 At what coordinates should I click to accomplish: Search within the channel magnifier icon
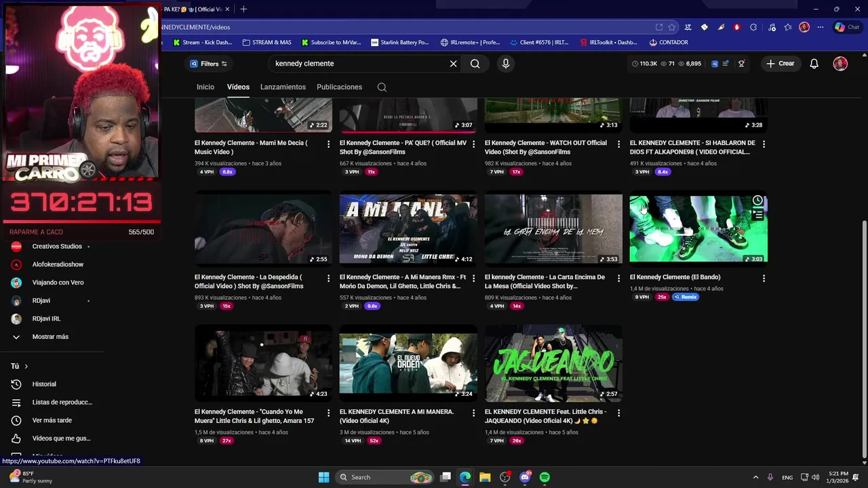tap(382, 87)
